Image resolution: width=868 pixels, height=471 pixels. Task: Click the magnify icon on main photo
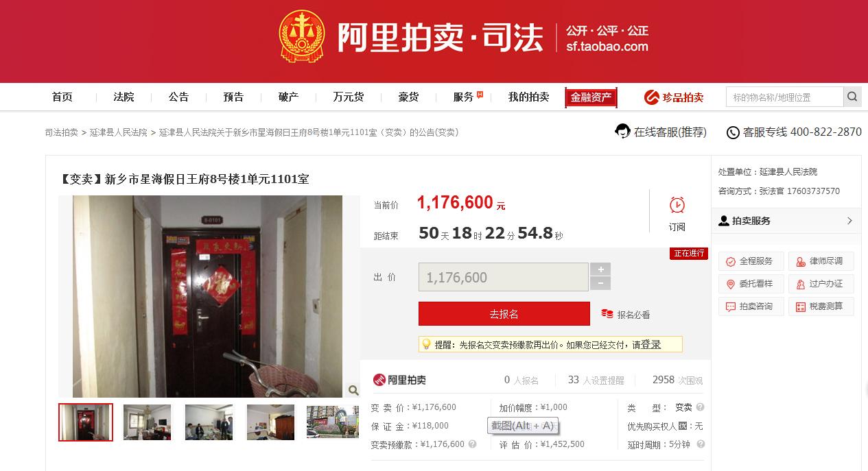[x=353, y=390]
